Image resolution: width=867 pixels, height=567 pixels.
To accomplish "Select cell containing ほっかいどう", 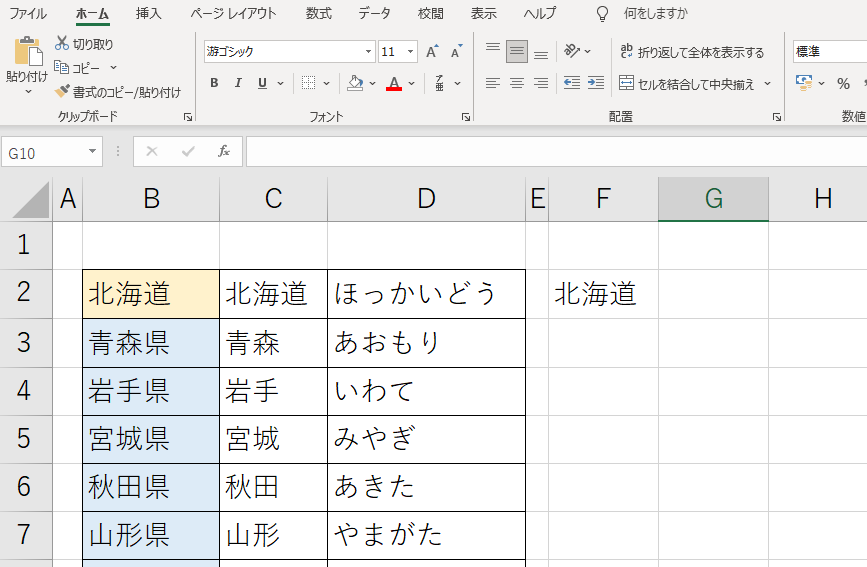I will point(426,294).
